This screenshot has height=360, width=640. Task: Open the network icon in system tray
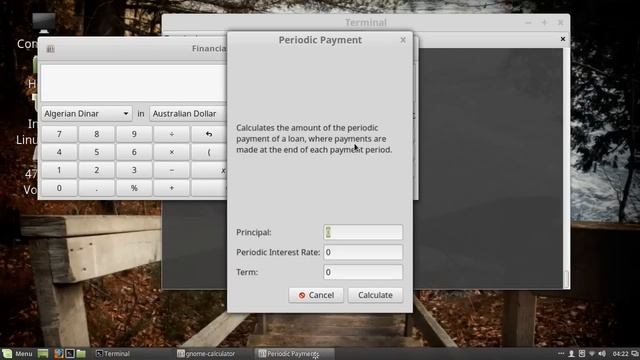tap(591, 354)
